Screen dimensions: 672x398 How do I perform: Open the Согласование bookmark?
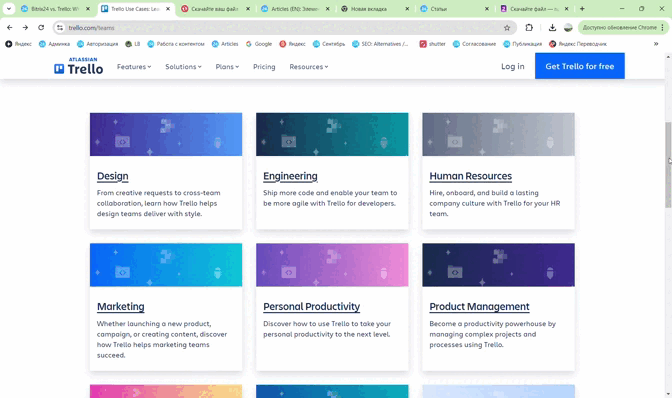click(x=474, y=44)
